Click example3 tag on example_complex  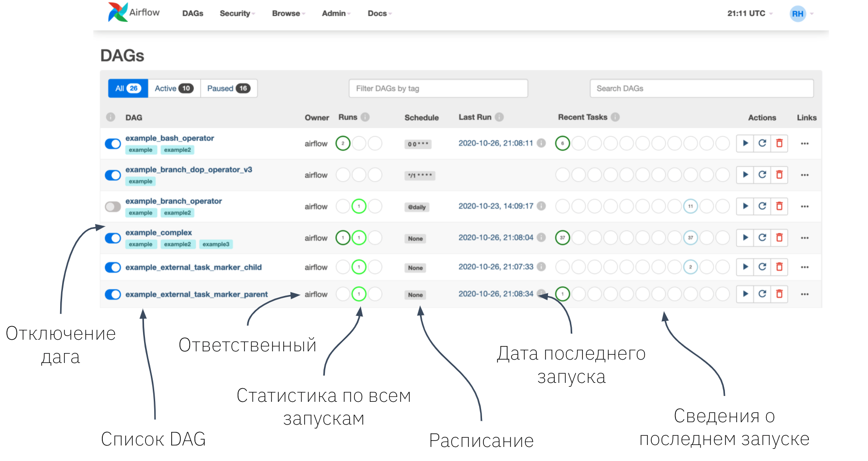[x=216, y=245]
